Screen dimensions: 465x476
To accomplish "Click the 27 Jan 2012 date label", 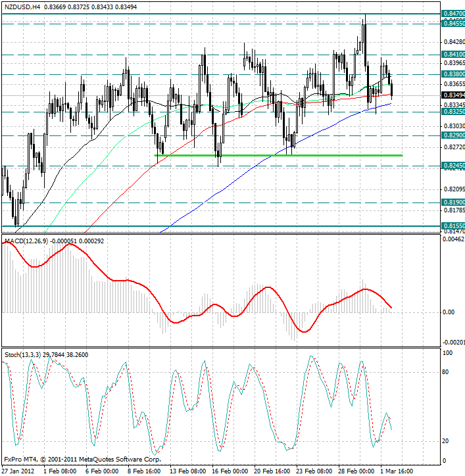I will pyautogui.click(x=18, y=471).
